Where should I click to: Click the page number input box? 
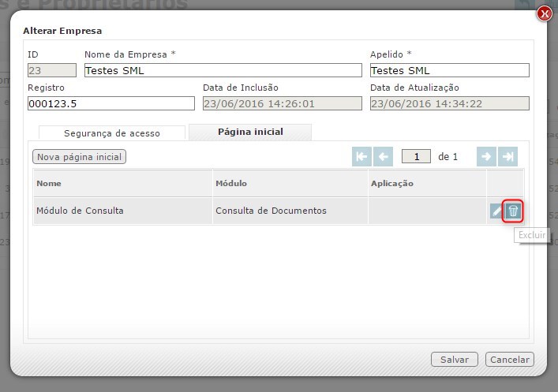(416, 156)
